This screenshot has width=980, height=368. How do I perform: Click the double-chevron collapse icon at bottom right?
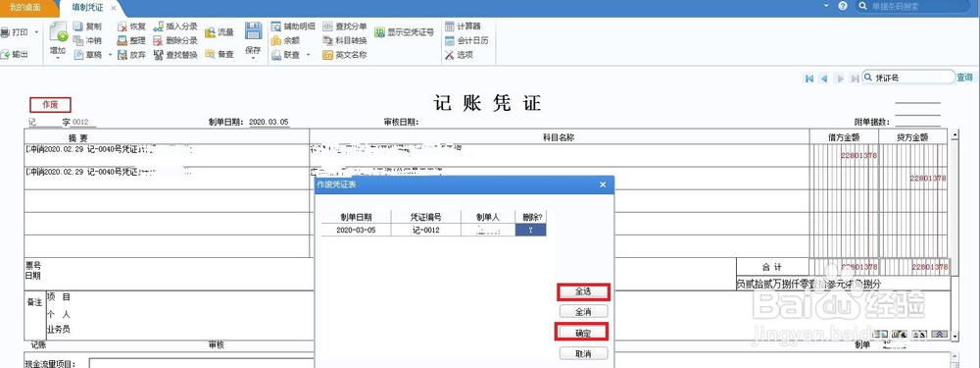[940, 335]
